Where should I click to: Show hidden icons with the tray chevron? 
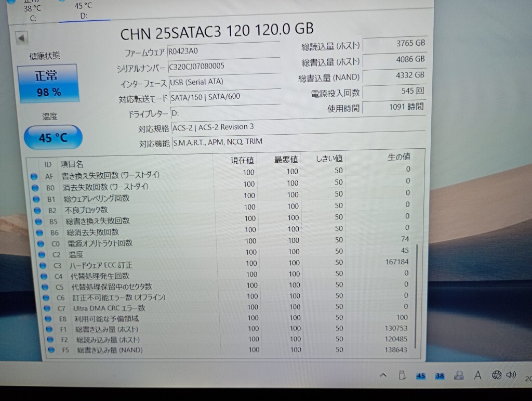383,375
